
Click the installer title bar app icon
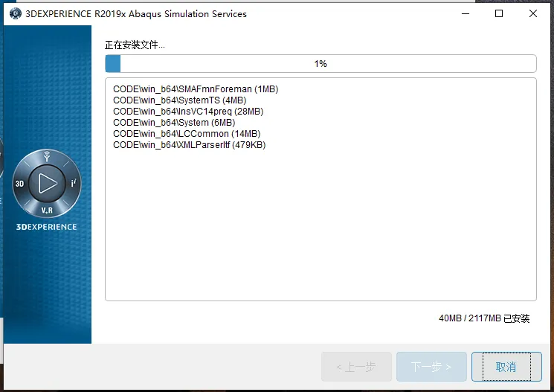coord(15,14)
